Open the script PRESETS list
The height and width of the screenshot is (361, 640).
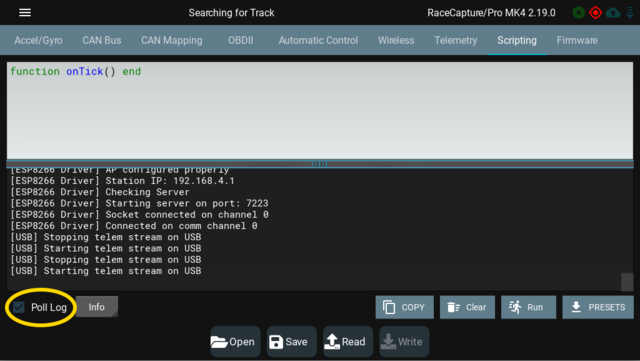[x=598, y=307]
